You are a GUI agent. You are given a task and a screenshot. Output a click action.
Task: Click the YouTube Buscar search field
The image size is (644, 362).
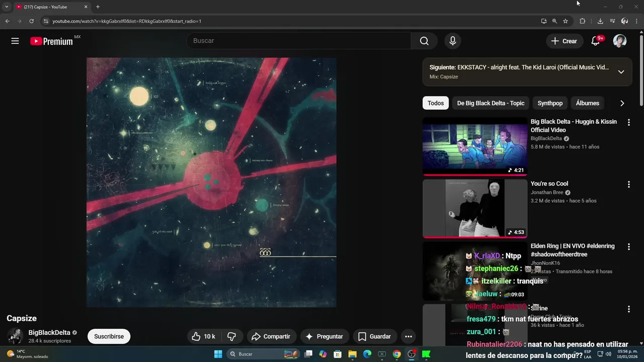tap(299, 41)
